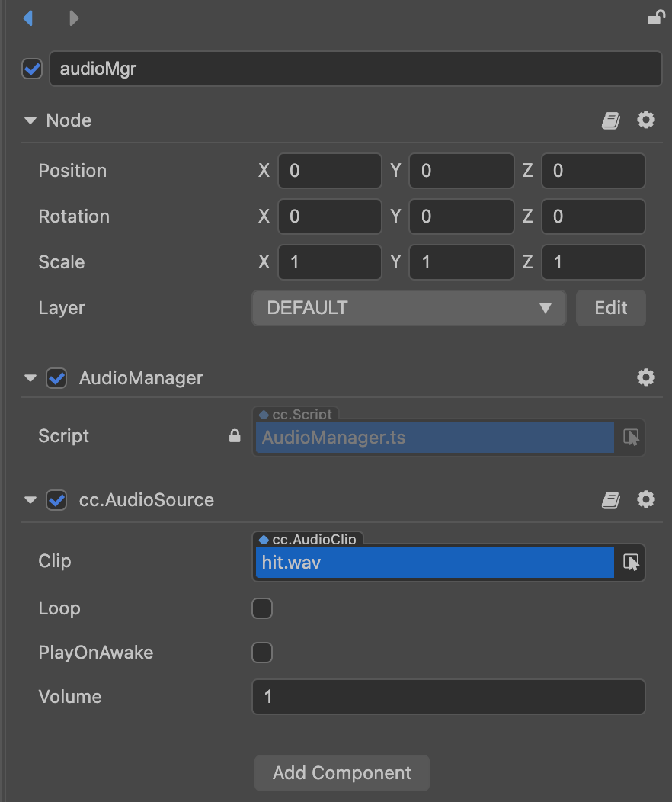
Task: Open cc.AudioSource gear settings menu
Action: [646, 499]
